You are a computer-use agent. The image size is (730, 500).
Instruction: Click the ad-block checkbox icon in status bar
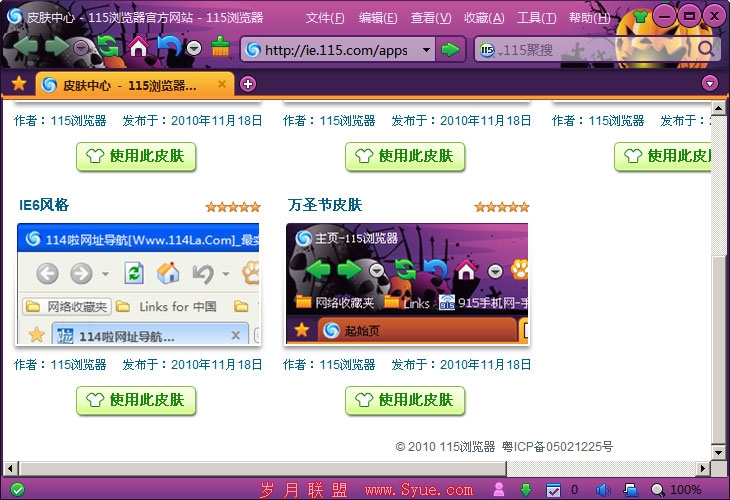(x=553, y=490)
